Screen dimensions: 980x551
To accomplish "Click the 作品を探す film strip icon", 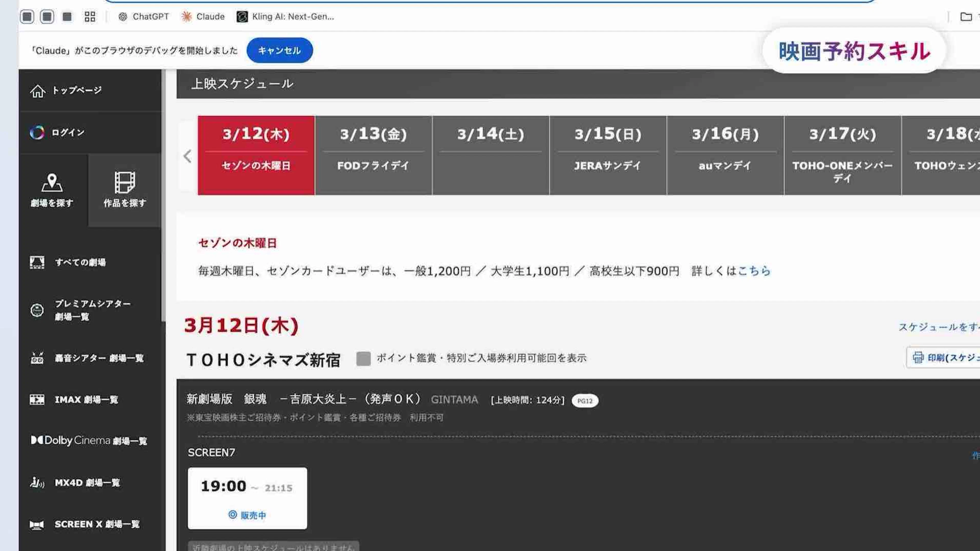I will 125,183.
